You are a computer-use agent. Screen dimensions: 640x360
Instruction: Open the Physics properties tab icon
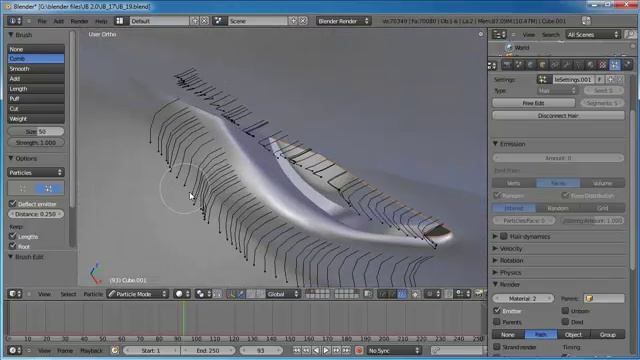coord(627,64)
